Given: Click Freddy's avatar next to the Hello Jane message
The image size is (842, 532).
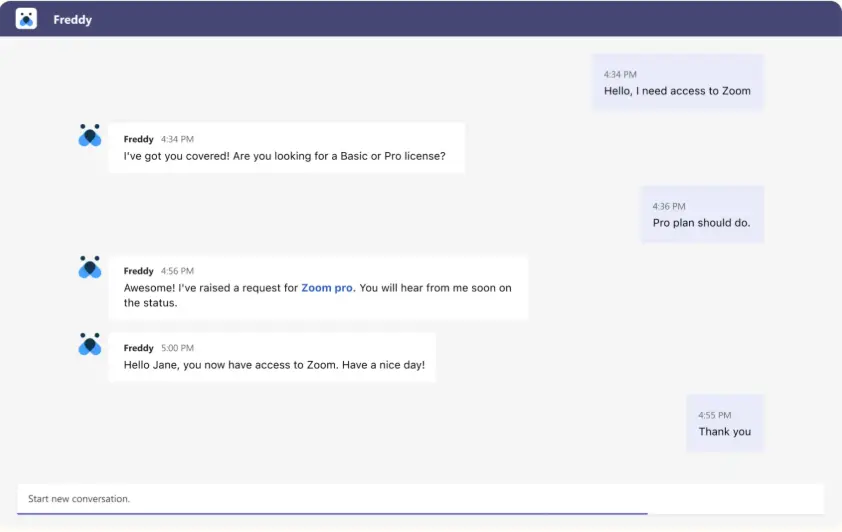Looking at the screenshot, I should click(90, 345).
